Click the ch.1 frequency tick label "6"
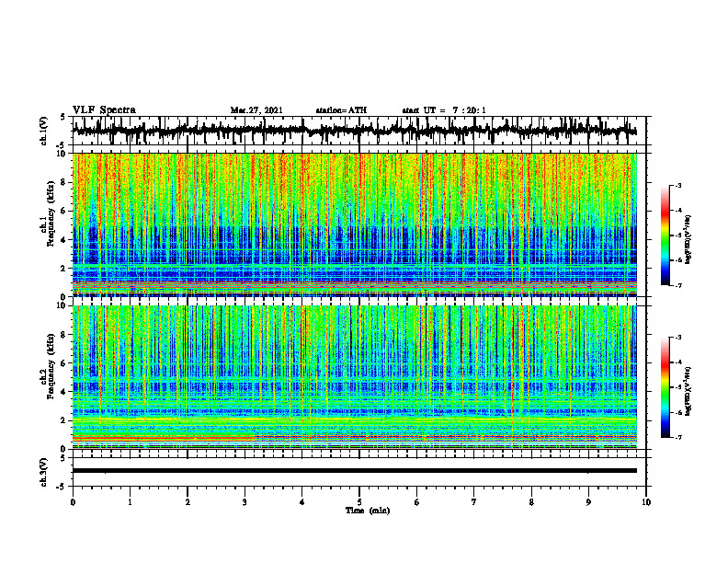728x563 pixels. (64, 211)
